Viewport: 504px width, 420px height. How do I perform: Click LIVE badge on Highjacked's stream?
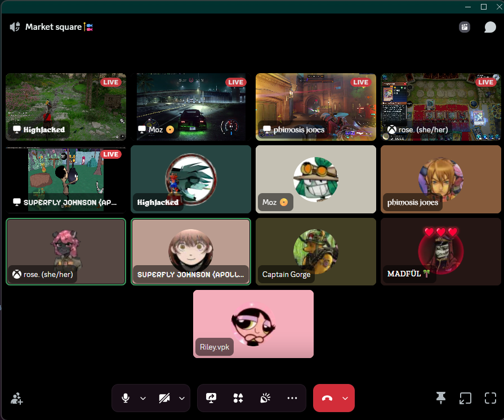(x=111, y=82)
